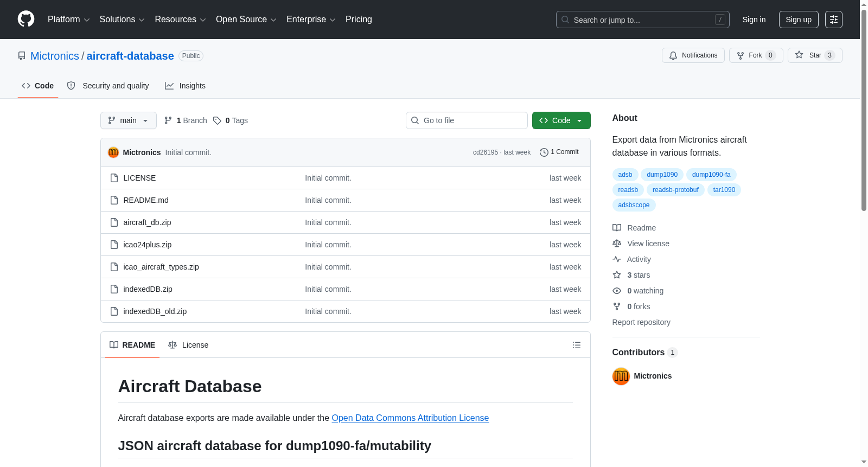Open the aircraft-database repository link
Screen dimensions: 868x467
point(130,56)
